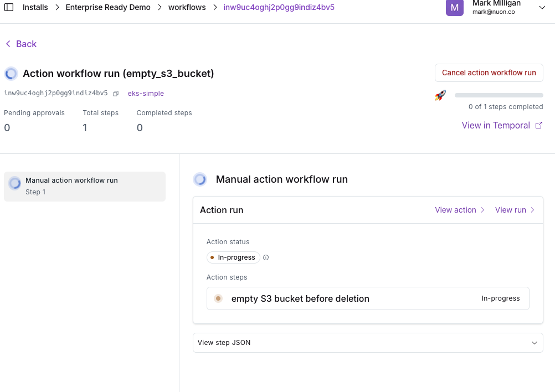Open the account menu chevron next to mark@nuon.co
The height and width of the screenshot is (392, 555).
coord(541,8)
